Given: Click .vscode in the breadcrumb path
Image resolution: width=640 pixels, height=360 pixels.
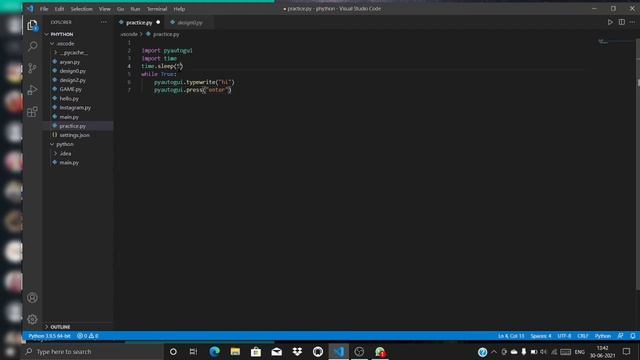Looking at the screenshot, I should click(129, 34).
